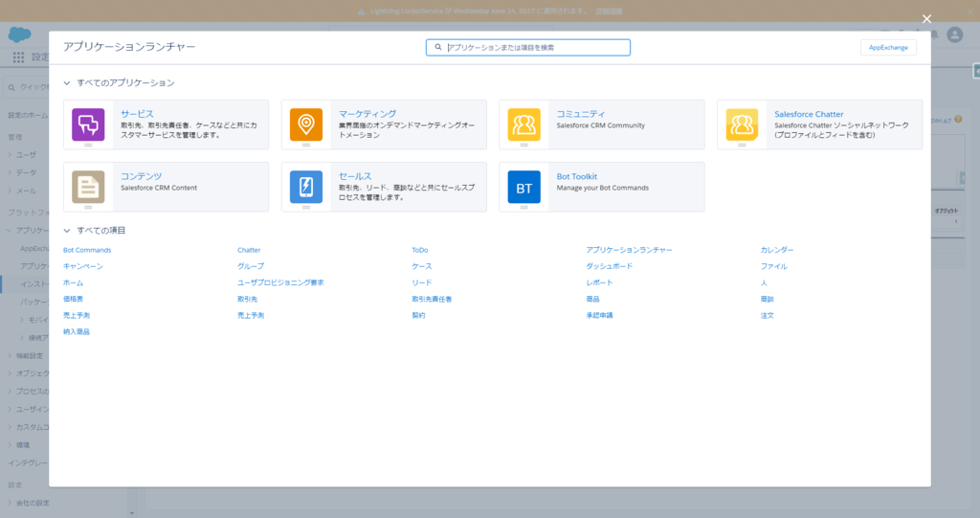Open the 契約 item
Image resolution: width=980 pixels, height=518 pixels.
point(419,315)
